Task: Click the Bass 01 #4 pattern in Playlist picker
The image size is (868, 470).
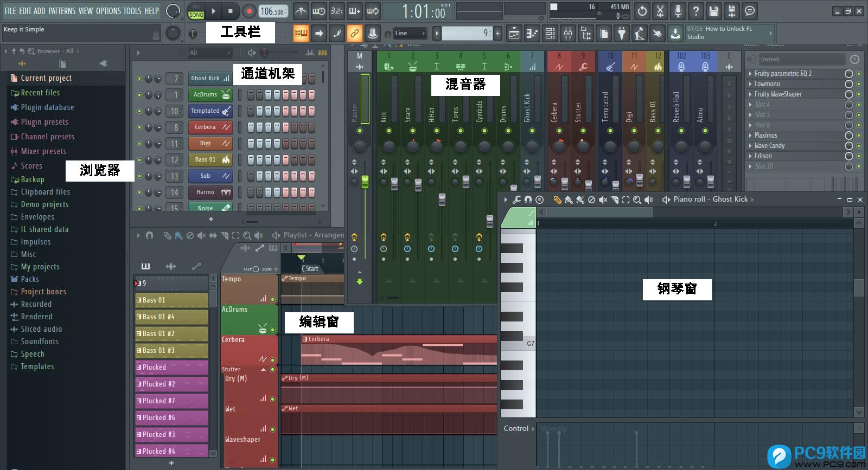Action: point(171,317)
